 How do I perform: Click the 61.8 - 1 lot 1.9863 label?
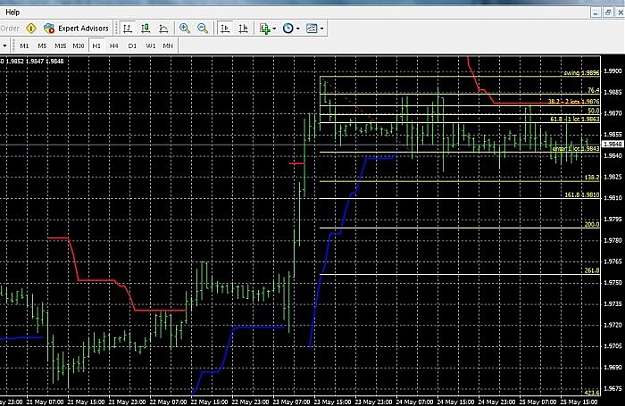click(575, 119)
